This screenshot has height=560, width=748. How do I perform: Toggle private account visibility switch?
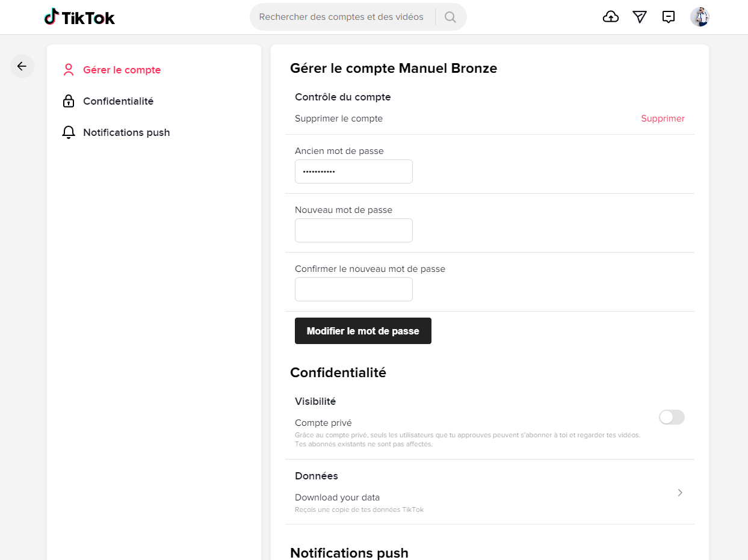(671, 417)
